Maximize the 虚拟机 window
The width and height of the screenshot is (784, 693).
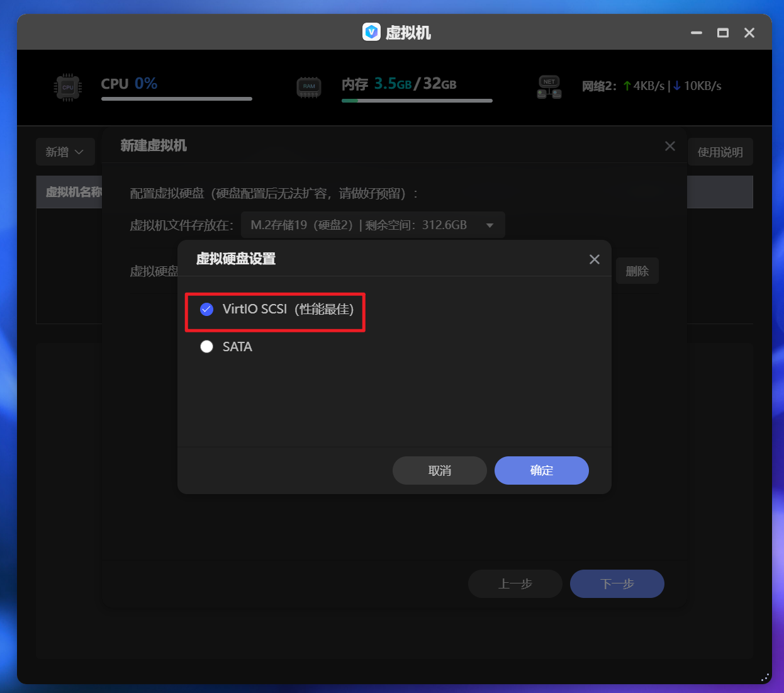coord(723,33)
